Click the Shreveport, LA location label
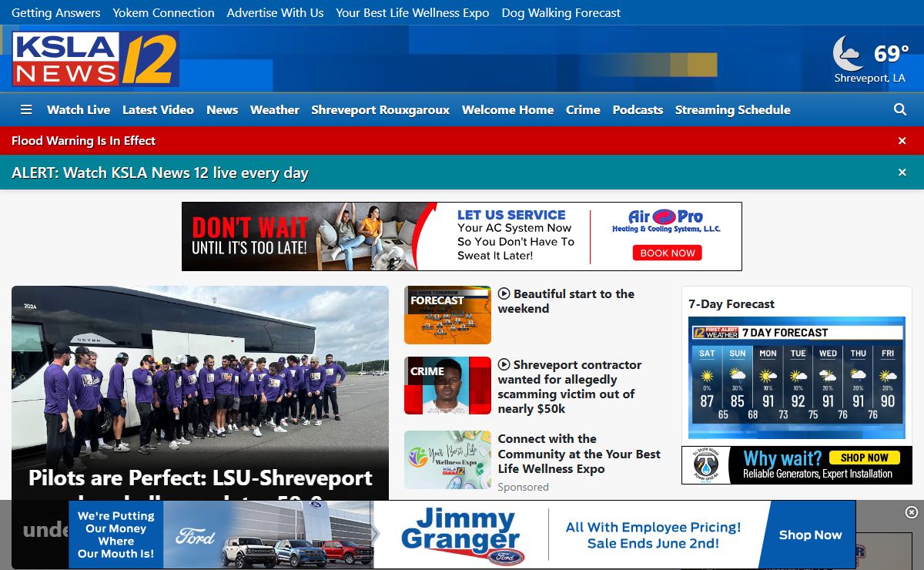The image size is (924, 570). tap(870, 79)
